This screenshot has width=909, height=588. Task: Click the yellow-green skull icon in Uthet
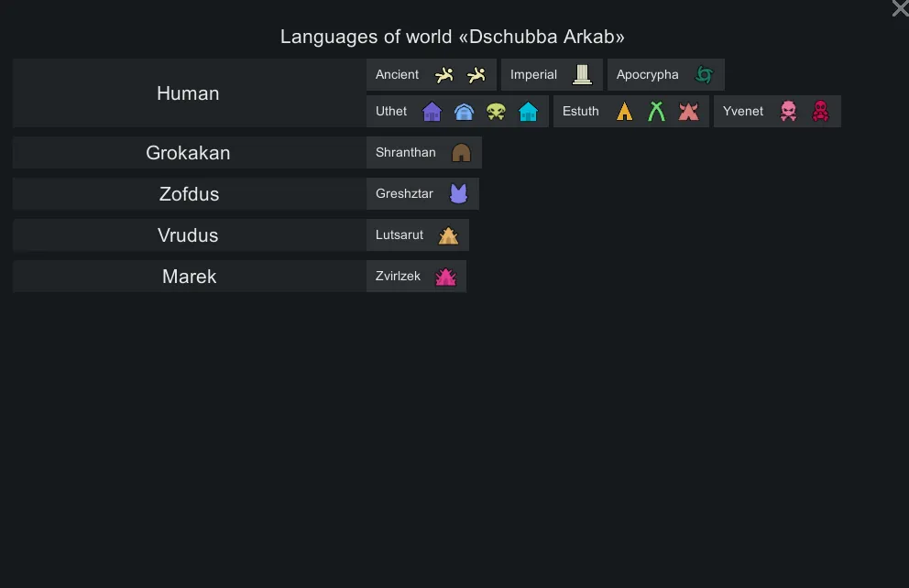[x=496, y=112]
